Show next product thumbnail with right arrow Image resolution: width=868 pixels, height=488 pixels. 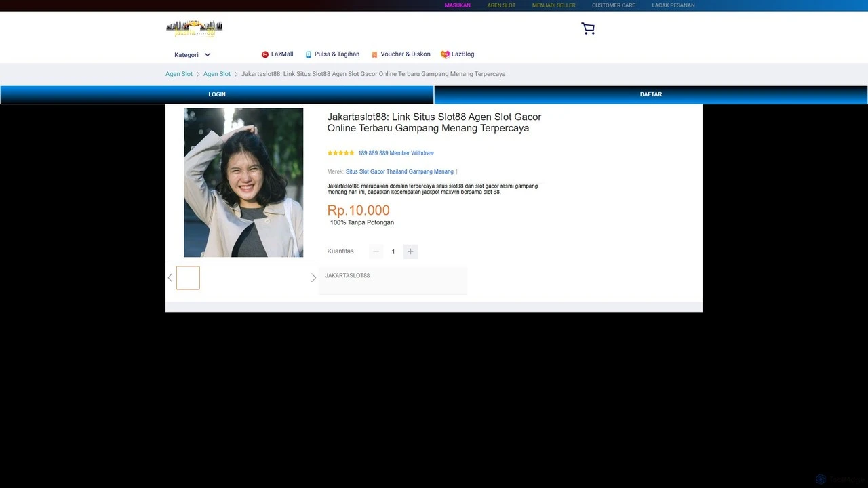(313, 278)
